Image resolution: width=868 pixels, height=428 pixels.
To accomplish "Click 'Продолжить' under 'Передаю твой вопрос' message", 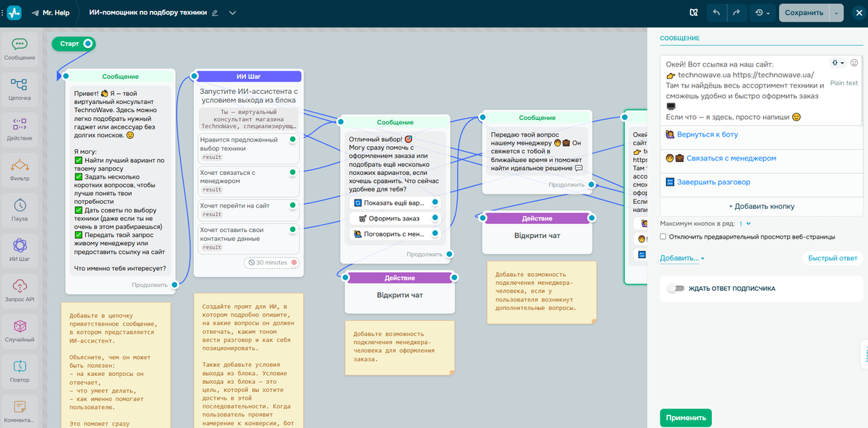I will pyautogui.click(x=566, y=185).
